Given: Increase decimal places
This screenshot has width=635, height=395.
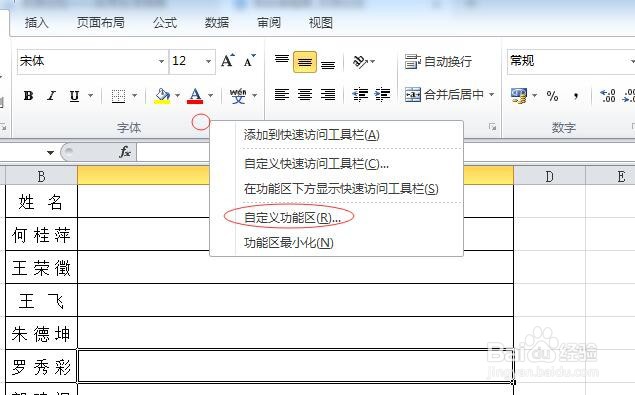Looking at the screenshot, I should pos(607,96).
